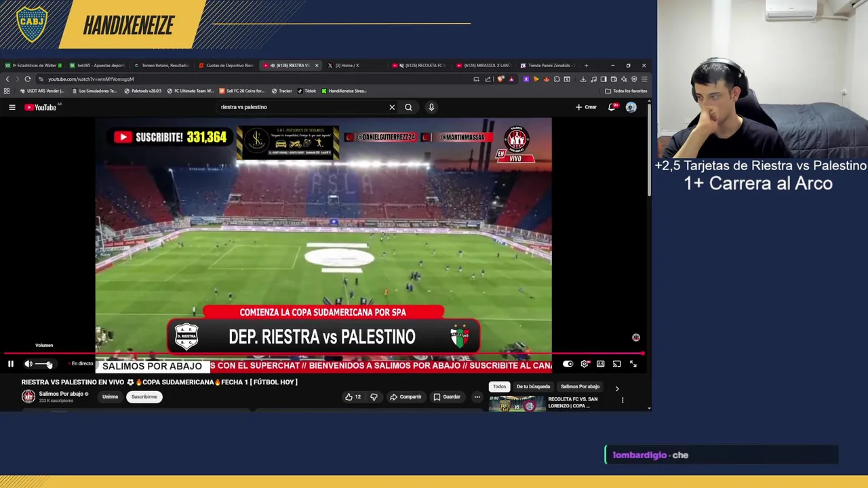Open the more actions ellipsis menu
Viewport: 868px width, 488px height.
[477, 396]
